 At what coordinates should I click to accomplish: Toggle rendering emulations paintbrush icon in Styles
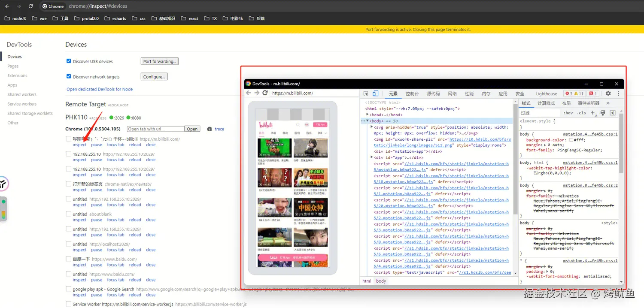pos(603,113)
